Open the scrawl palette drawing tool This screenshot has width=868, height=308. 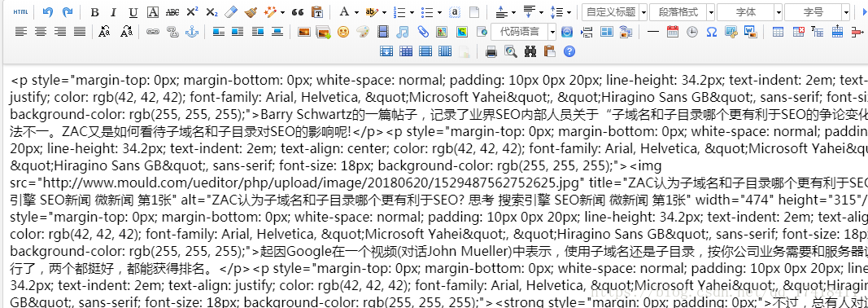coord(363,32)
